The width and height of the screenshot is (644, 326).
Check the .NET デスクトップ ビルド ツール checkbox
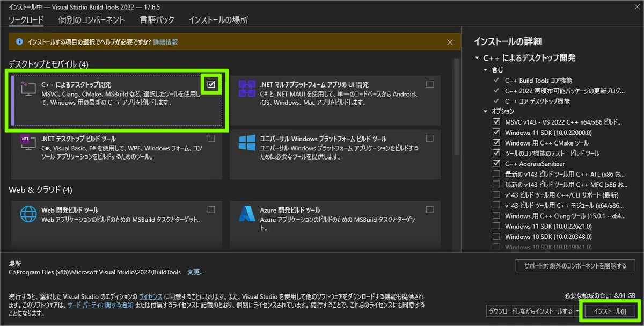coord(211,138)
